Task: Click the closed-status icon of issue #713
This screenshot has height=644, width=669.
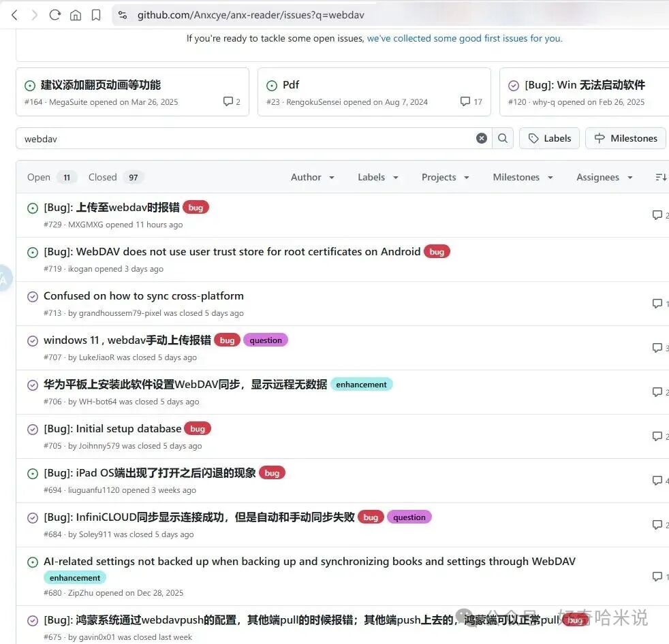Action: [33, 297]
